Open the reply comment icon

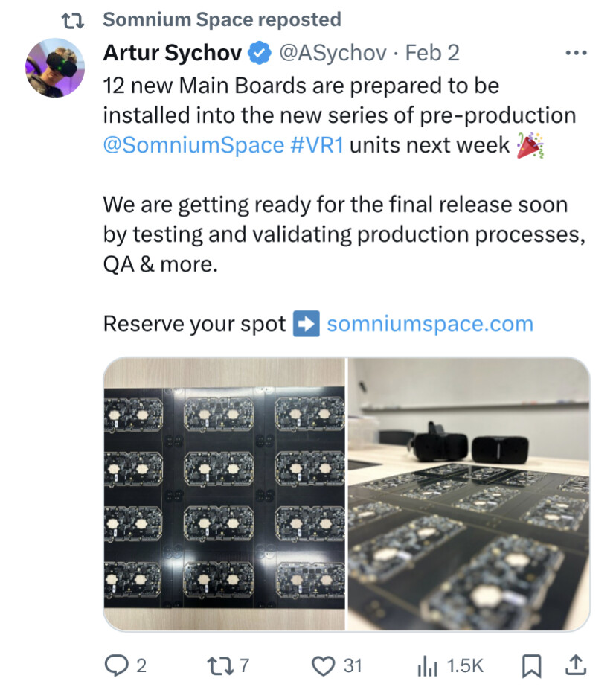click(x=116, y=665)
